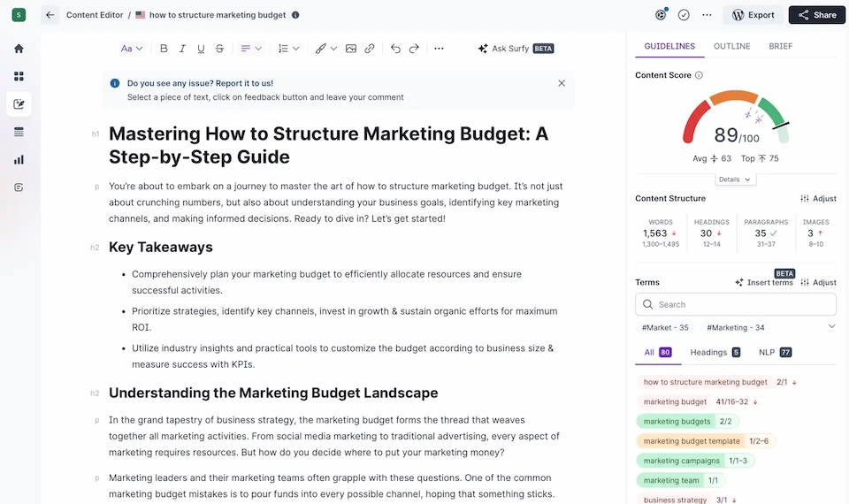Open more toolbar options ellipsis
Image resolution: width=849 pixels, height=504 pixels.
coord(440,49)
